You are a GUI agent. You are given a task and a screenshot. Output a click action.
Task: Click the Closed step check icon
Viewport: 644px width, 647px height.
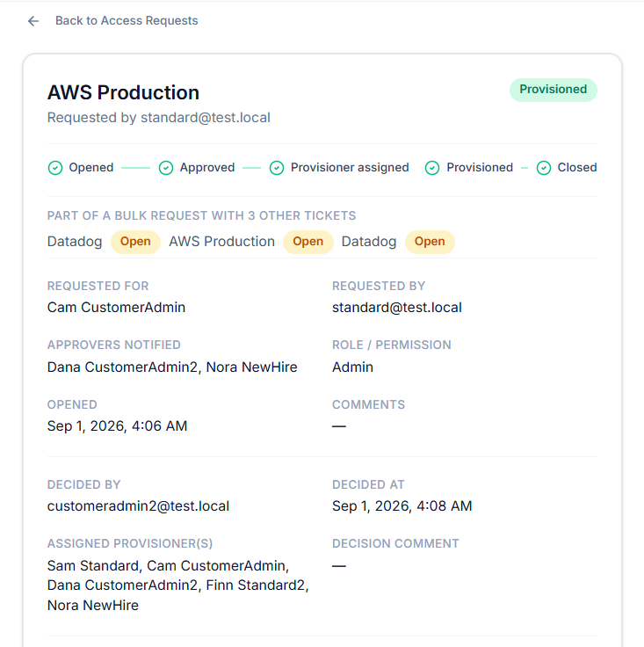tap(544, 168)
